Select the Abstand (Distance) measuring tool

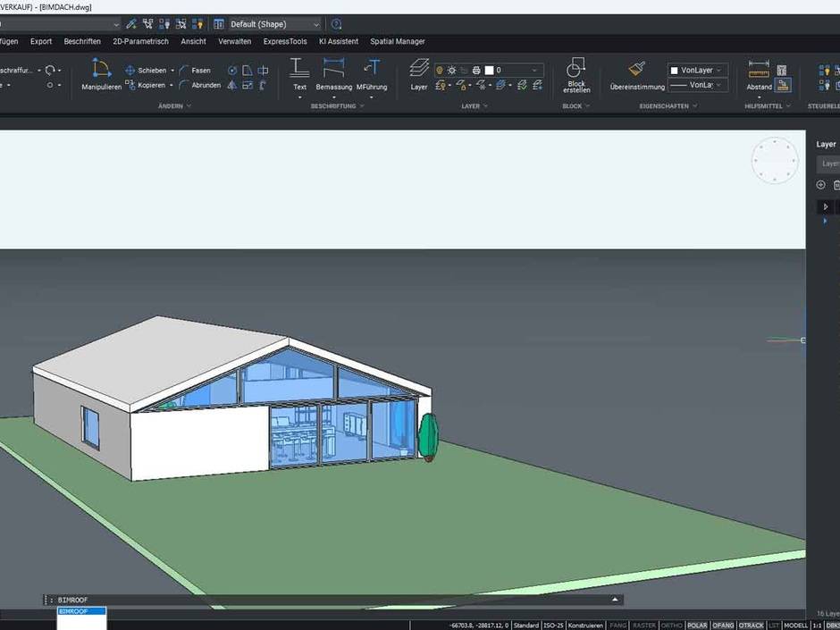pos(759,79)
